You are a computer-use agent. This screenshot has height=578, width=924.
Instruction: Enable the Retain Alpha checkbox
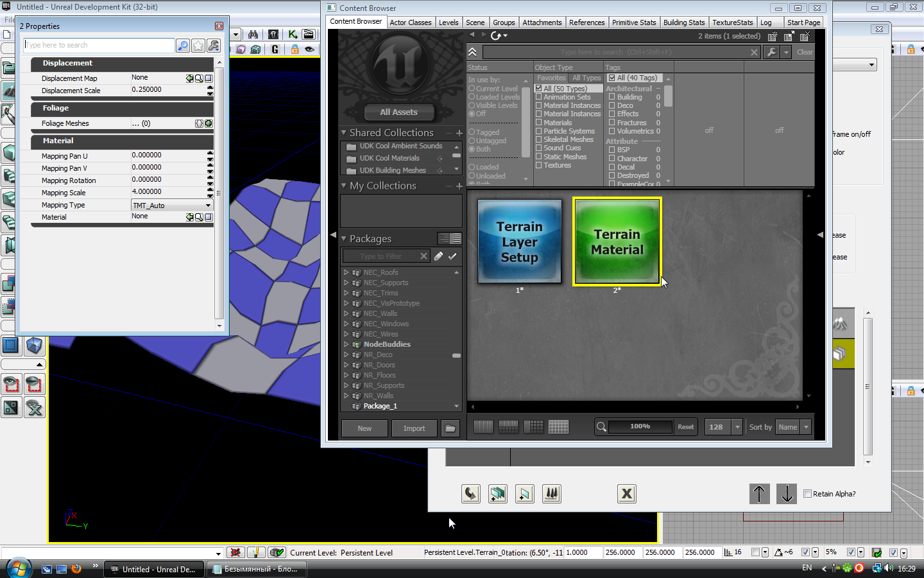tap(807, 493)
